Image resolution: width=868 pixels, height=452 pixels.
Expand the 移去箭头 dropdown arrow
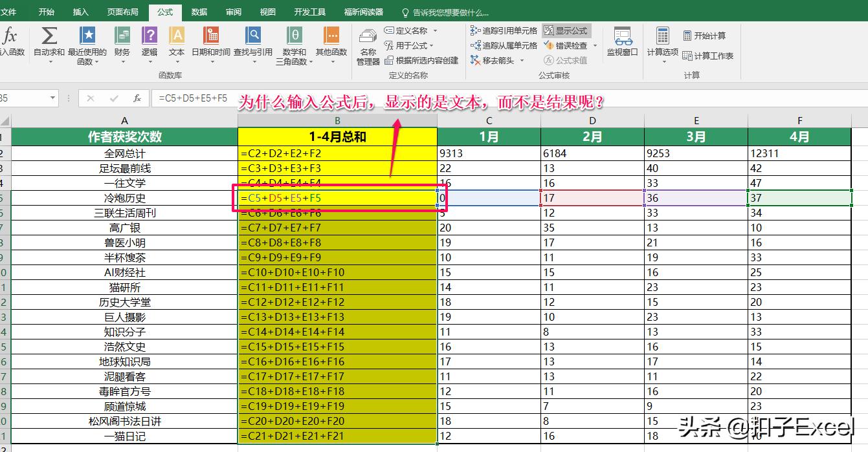tap(523, 60)
